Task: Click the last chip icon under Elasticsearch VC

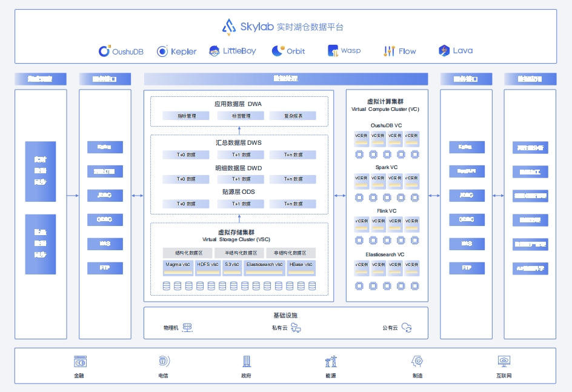Action: pyautogui.click(x=415, y=286)
